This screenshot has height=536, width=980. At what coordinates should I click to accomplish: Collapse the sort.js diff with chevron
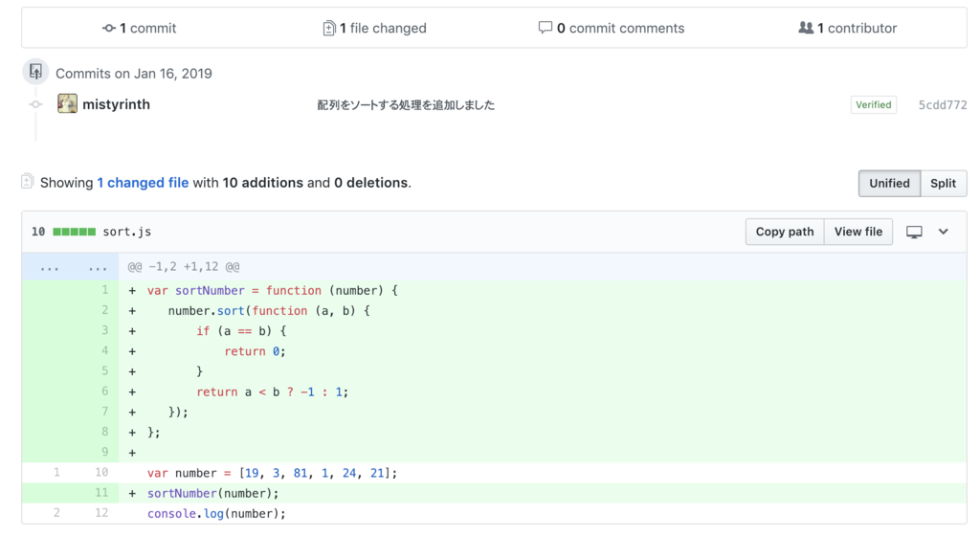943,232
